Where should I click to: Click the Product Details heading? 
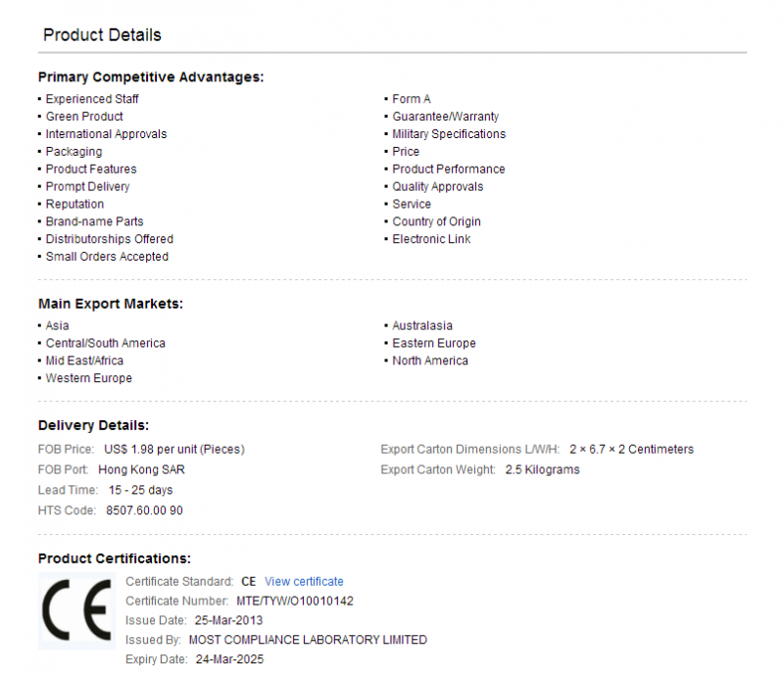(x=102, y=35)
